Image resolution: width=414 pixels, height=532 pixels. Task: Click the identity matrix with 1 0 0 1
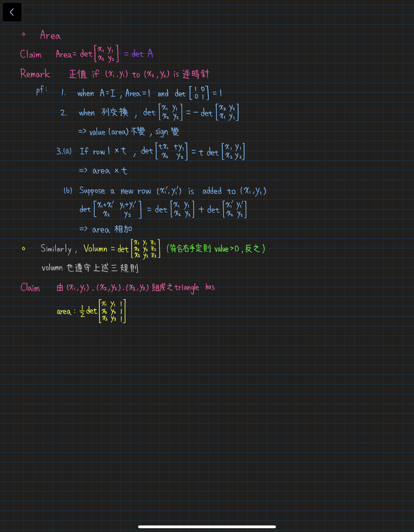tap(199, 93)
